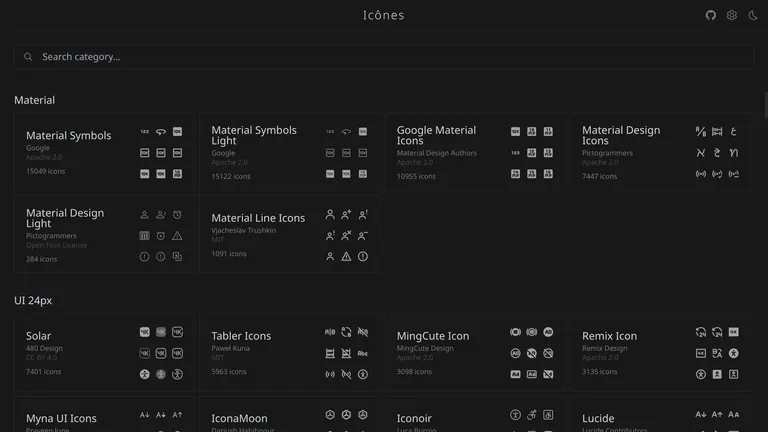Click the '1091 icons' count text
768x432 pixels.
tap(229, 254)
